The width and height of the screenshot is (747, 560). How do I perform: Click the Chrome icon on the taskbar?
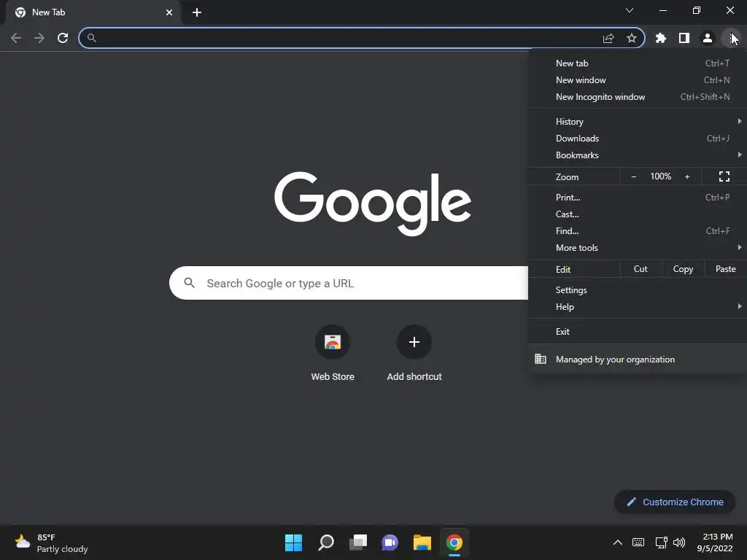point(454,542)
